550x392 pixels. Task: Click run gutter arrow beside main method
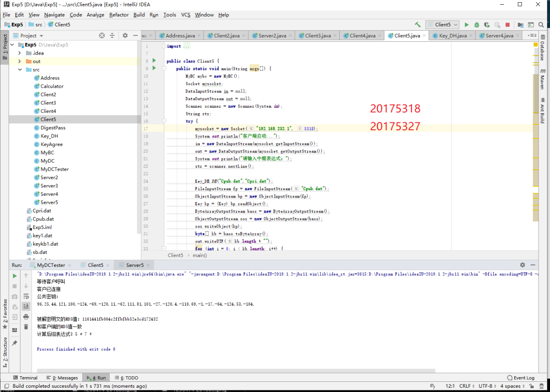[x=154, y=68]
